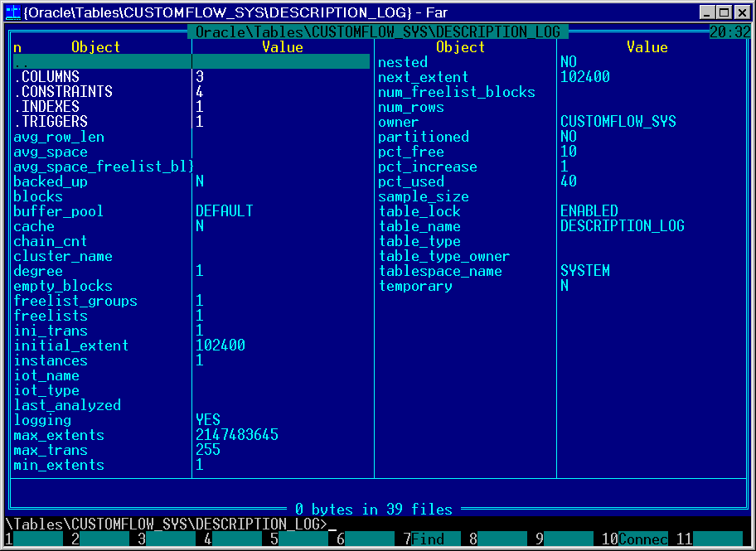Select the min_extents item

click(59, 465)
